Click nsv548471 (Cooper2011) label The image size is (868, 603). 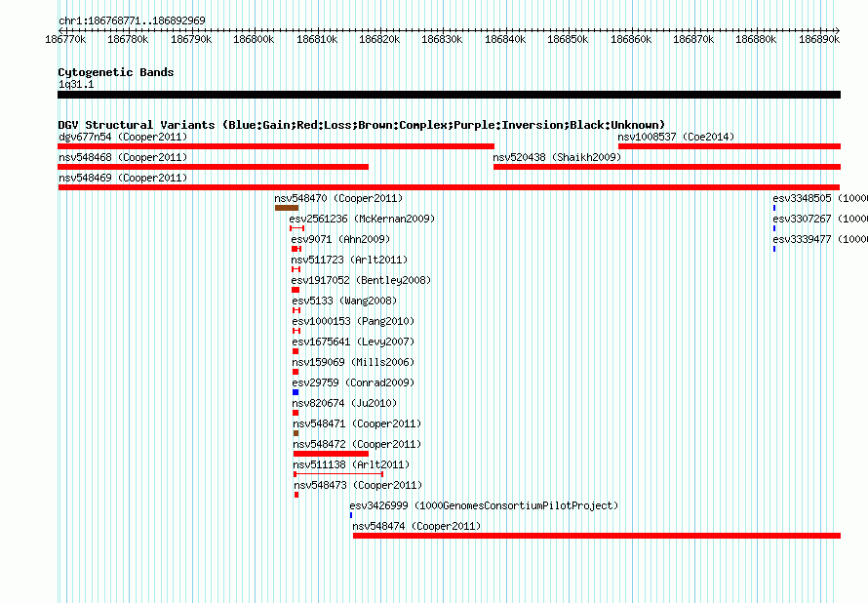tap(357, 423)
